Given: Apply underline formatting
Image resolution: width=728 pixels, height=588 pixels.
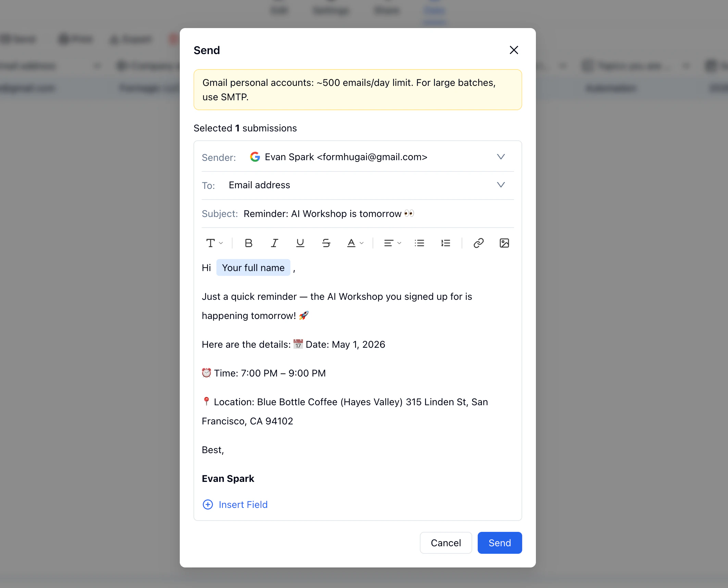Looking at the screenshot, I should (x=300, y=243).
